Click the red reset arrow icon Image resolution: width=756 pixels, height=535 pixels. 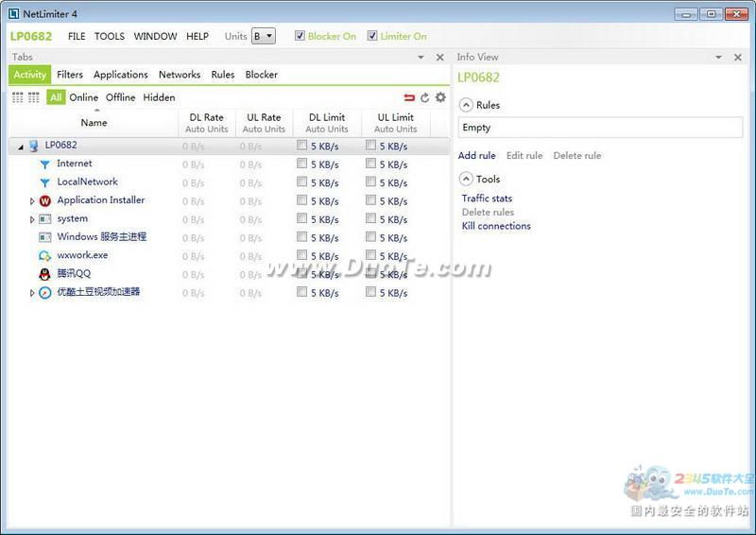[x=409, y=97]
